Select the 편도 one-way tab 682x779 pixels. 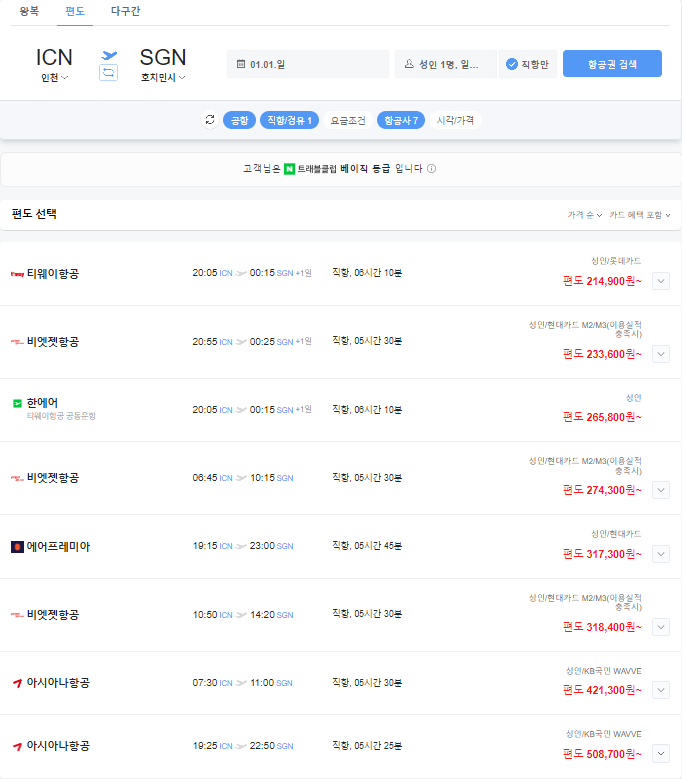point(75,11)
